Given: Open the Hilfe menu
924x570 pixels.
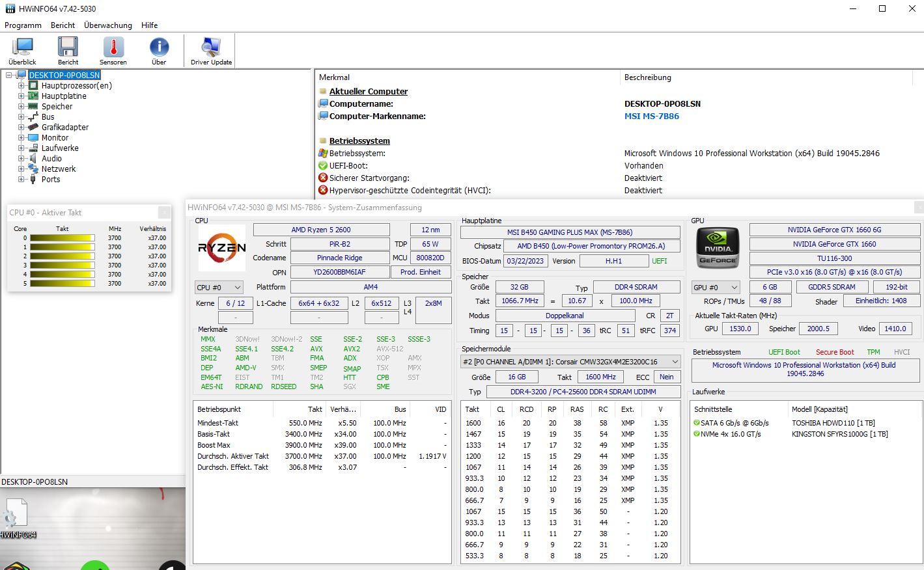Looking at the screenshot, I should [x=149, y=25].
